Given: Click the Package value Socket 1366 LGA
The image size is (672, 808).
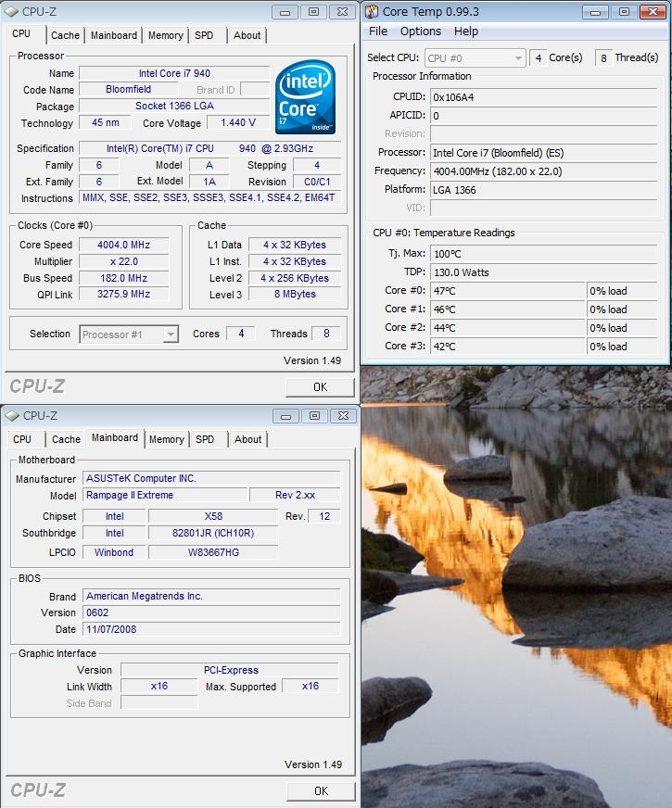Looking at the screenshot, I should click(174, 106).
